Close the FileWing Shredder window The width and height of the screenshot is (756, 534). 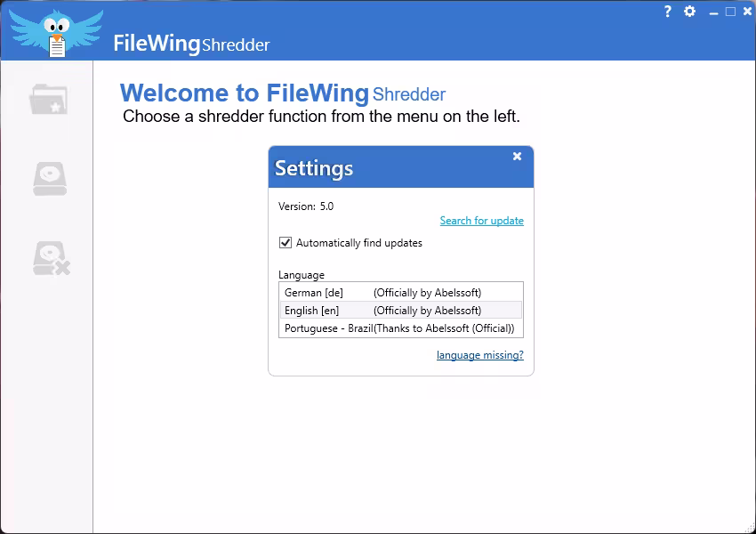(747, 11)
